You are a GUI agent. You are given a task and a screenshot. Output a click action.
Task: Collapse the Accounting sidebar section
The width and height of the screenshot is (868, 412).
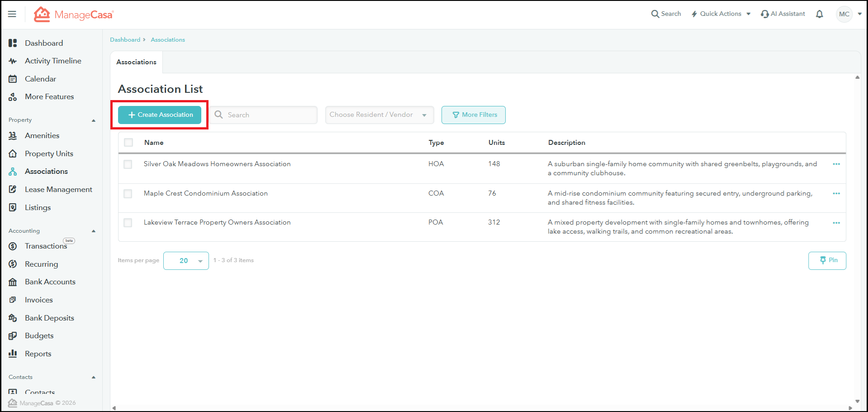point(94,231)
